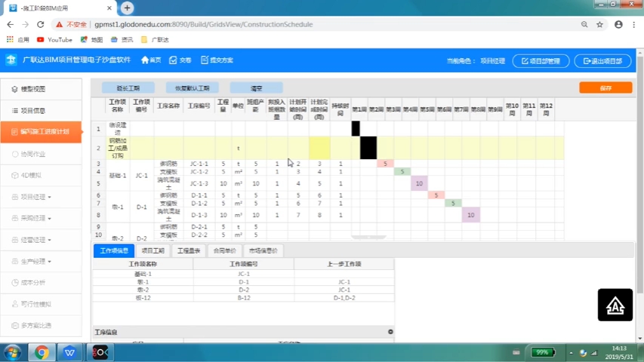Click the address bar URL
The width and height of the screenshot is (644, 362).
(203, 25)
